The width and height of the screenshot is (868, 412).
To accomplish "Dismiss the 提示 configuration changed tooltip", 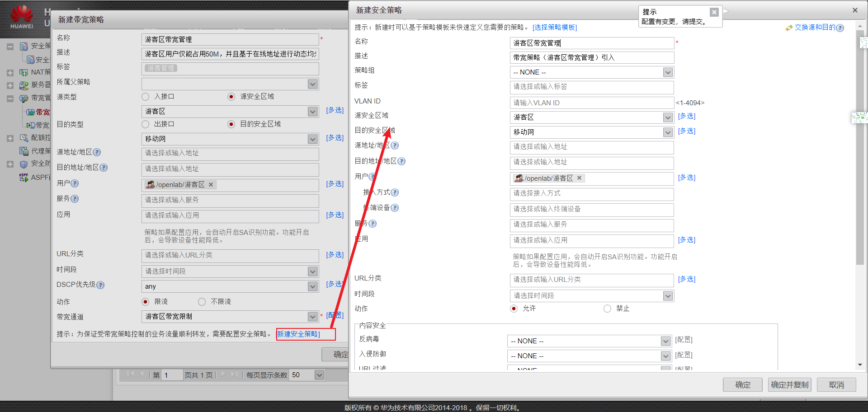I will pos(714,12).
